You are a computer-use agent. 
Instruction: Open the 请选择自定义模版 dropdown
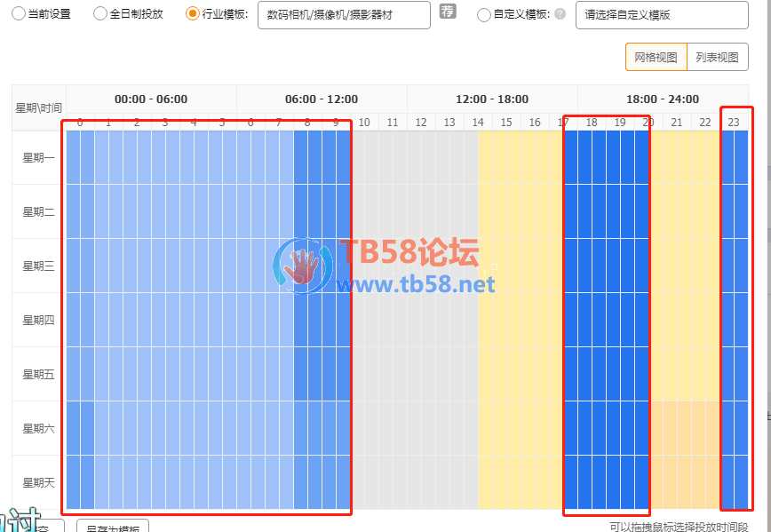[661, 14]
